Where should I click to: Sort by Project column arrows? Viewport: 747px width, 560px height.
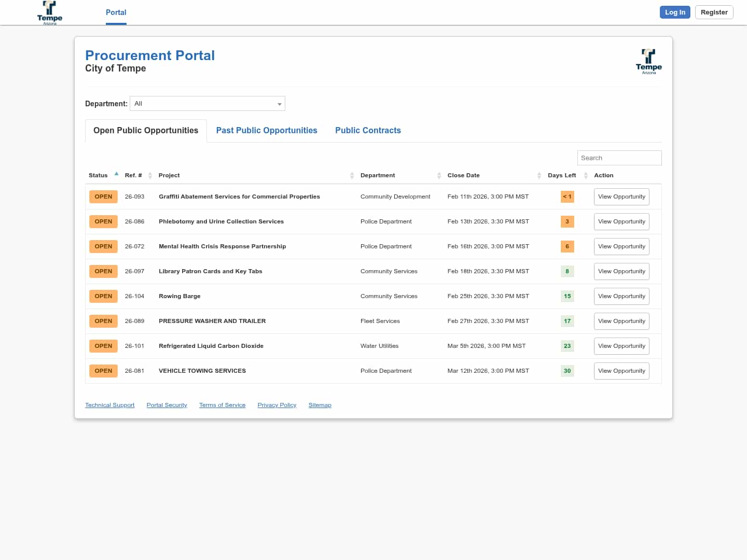tap(352, 176)
